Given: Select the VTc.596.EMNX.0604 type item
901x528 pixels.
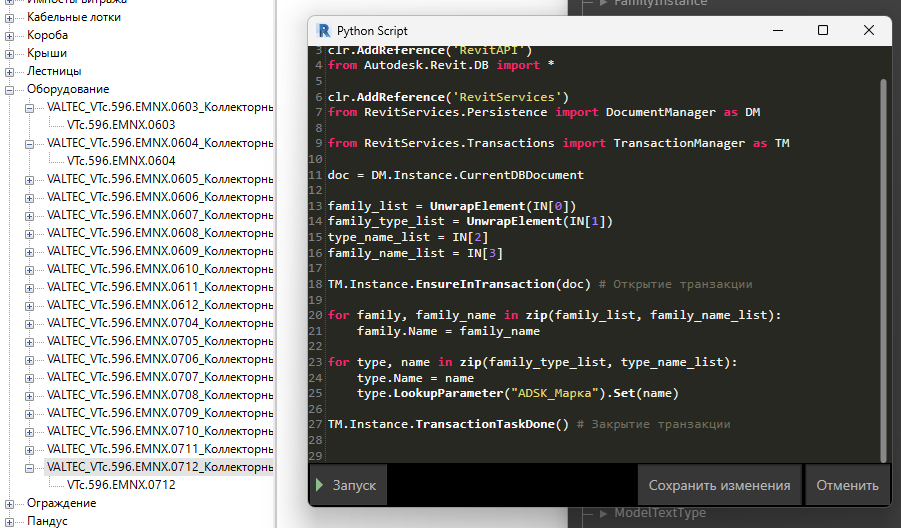Looking at the screenshot, I should tap(121, 161).
